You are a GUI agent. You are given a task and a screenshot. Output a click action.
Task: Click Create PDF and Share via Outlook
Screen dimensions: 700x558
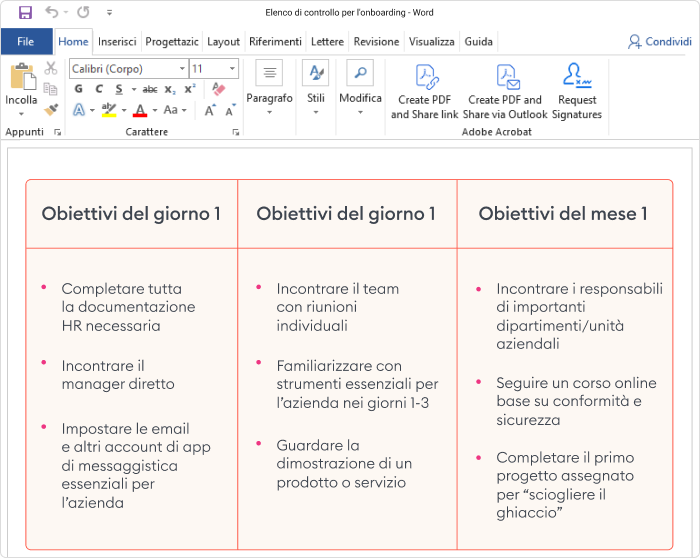[505, 92]
